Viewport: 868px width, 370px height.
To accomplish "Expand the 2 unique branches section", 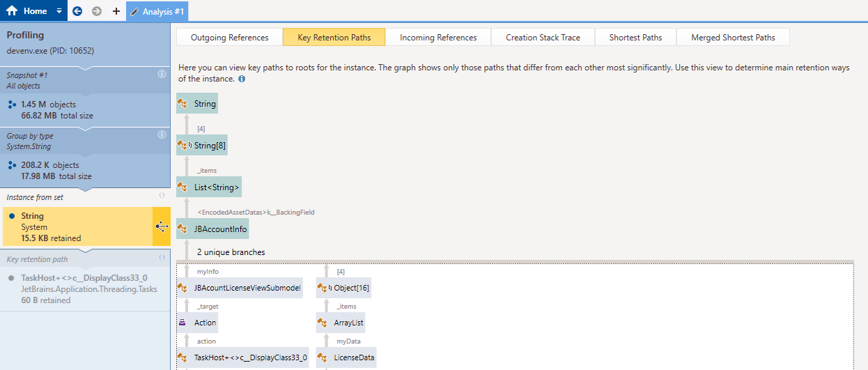I will pyautogui.click(x=230, y=252).
